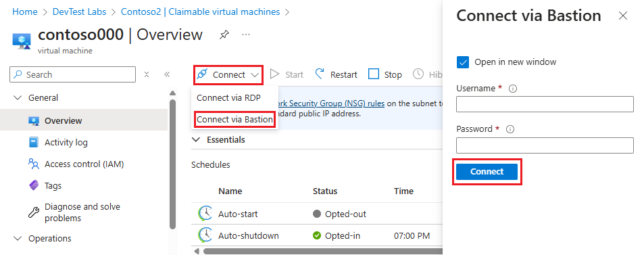The width and height of the screenshot is (644, 255).
Task: Open Access control (IAM)
Action: 84,164
